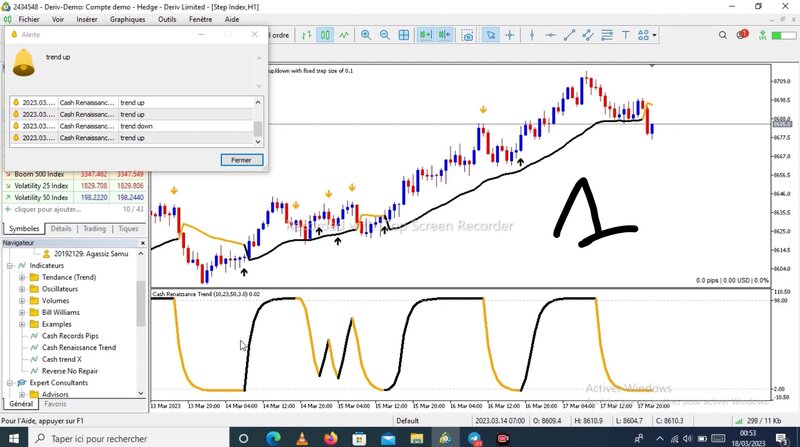
Task: Click the connection status bar indicator
Action: point(783,35)
